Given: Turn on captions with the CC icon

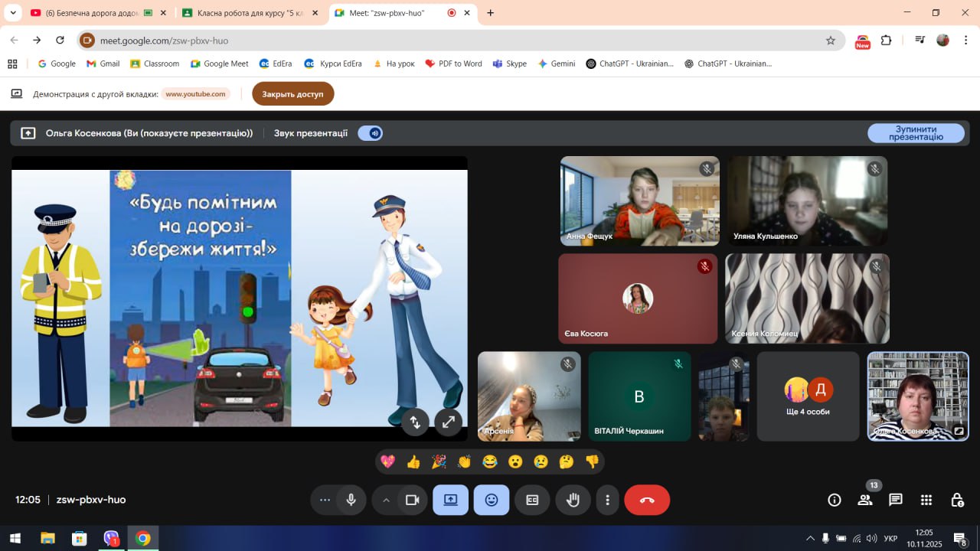Looking at the screenshot, I should pos(532,500).
